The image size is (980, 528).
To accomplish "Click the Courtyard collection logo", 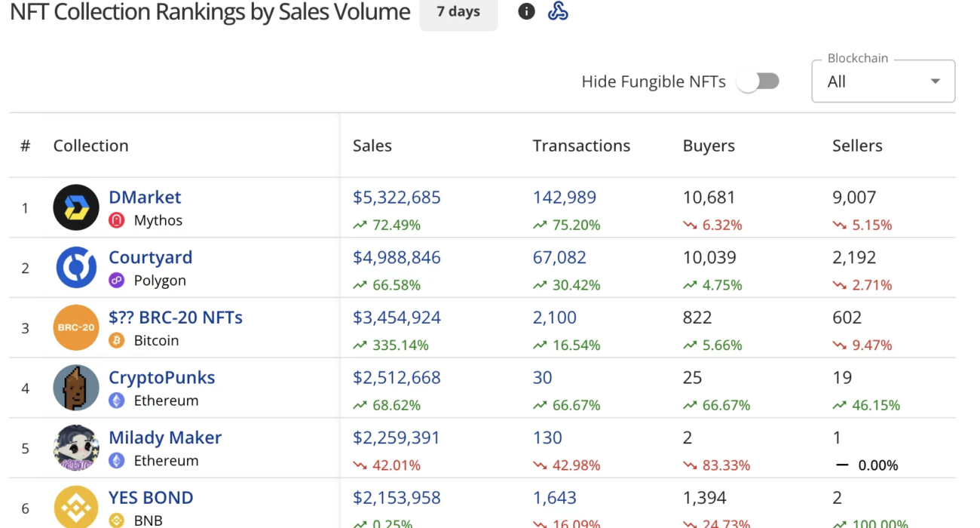I will coord(76,268).
